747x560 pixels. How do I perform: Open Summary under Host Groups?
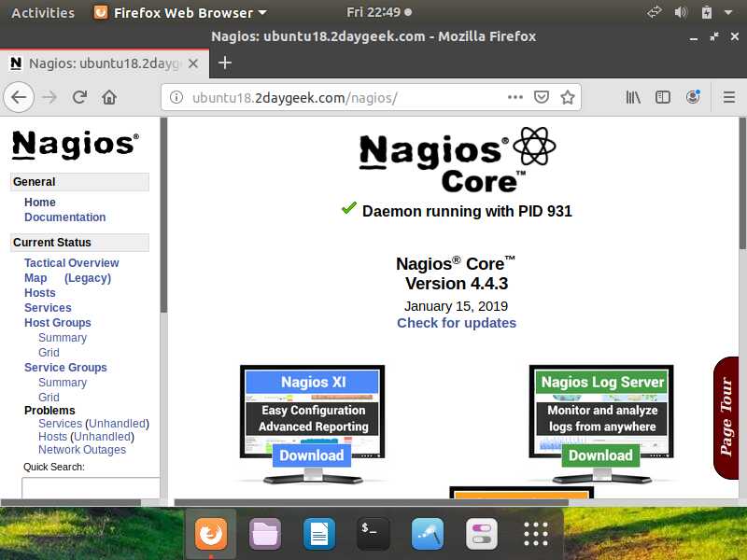63,338
